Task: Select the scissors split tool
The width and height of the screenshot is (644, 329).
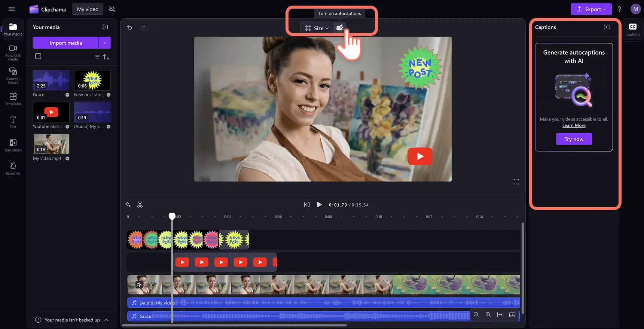Action: (x=140, y=204)
